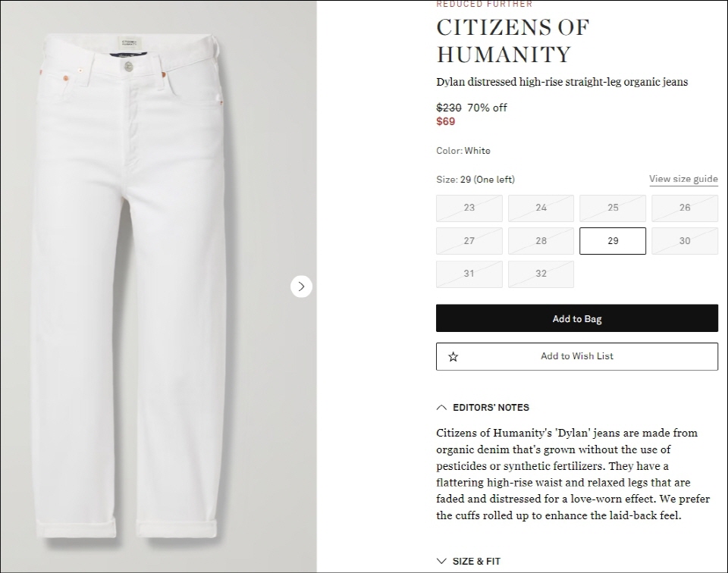Choose size 27 option
The width and height of the screenshot is (728, 573).
pyautogui.click(x=469, y=241)
